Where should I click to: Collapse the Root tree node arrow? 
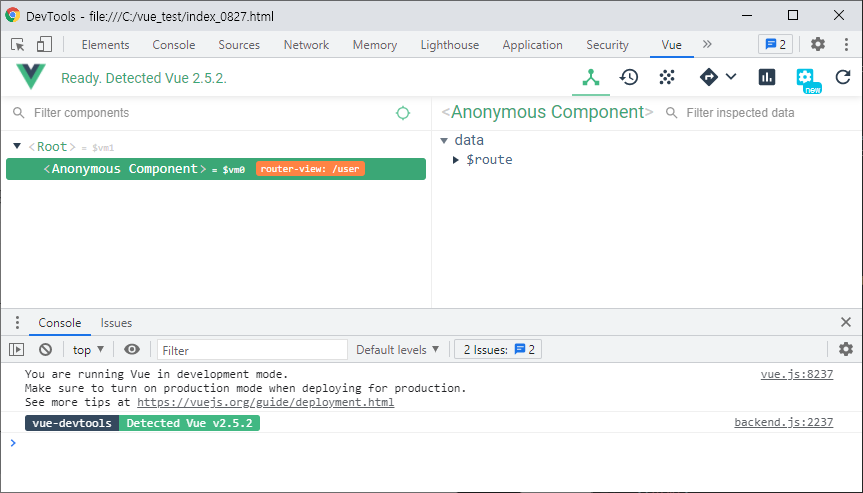tap(17, 146)
